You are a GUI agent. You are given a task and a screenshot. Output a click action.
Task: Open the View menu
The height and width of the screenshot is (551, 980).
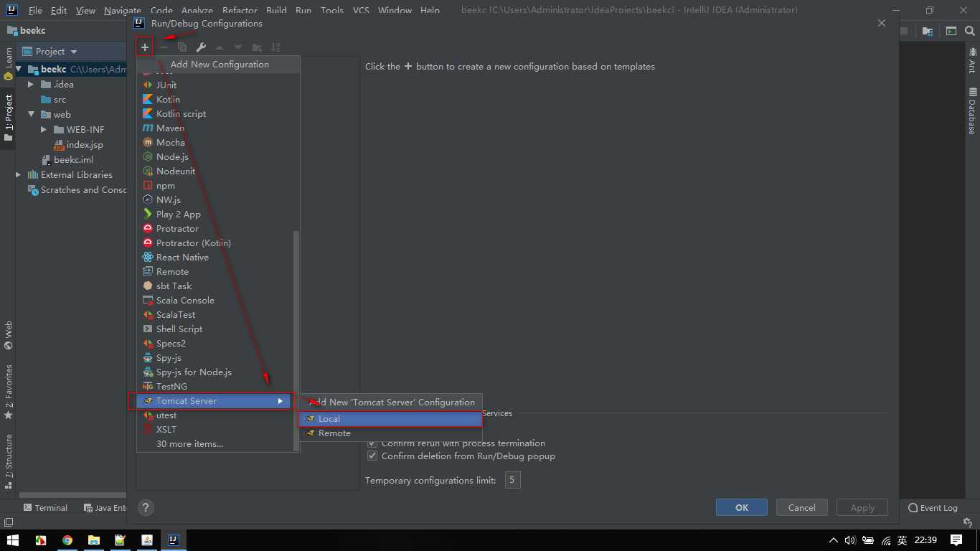pyautogui.click(x=85, y=10)
